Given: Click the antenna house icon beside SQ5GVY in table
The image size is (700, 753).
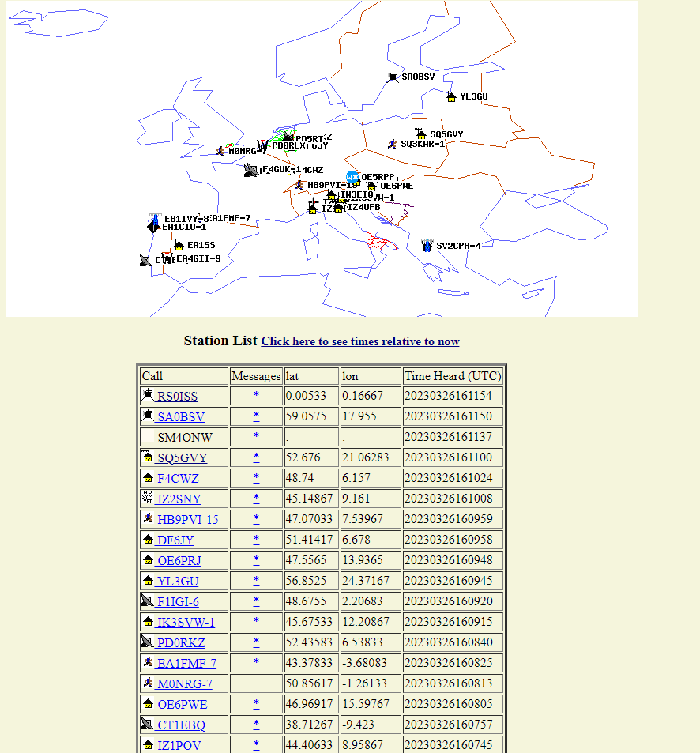Looking at the screenshot, I should (148, 457).
